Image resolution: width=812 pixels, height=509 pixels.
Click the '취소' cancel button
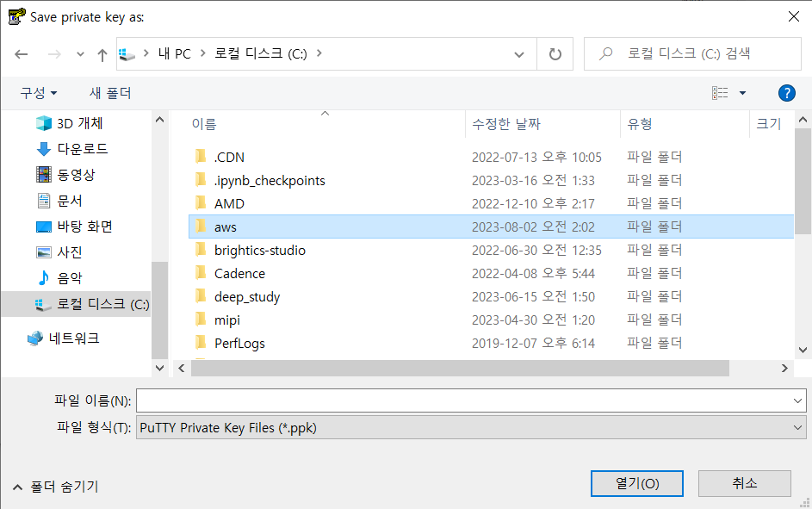pos(745,484)
